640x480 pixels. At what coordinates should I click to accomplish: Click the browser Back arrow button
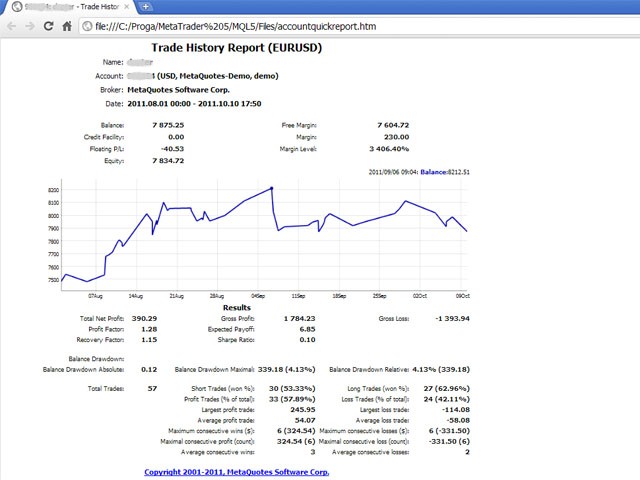(12, 27)
